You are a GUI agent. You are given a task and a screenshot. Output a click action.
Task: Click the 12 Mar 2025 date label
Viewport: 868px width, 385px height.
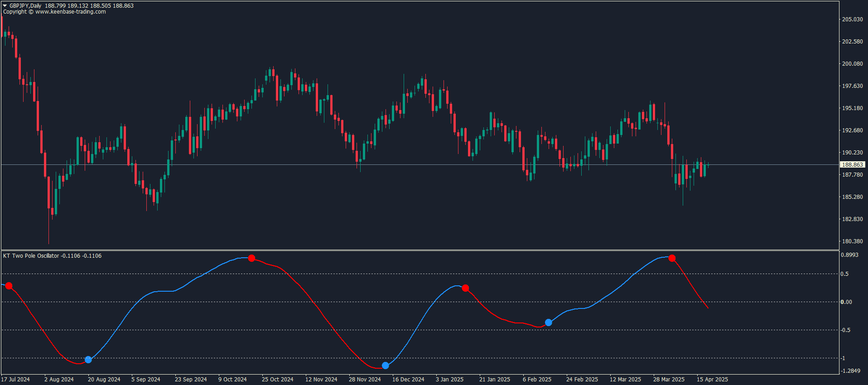coord(626,380)
